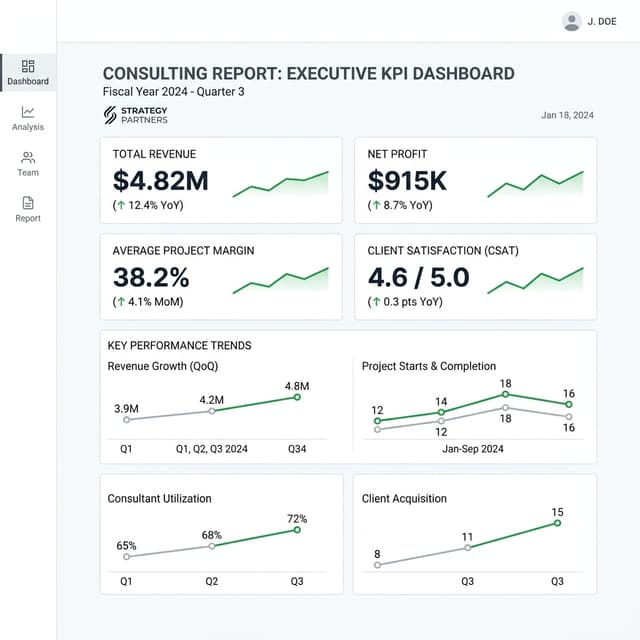Click the 68% utilization data point

pyautogui.click(x=211, y=546)
